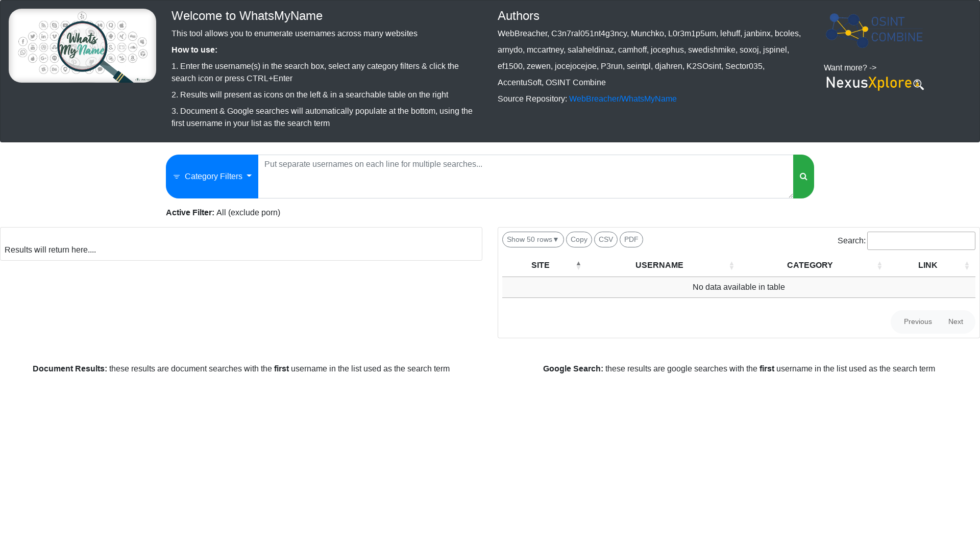Click 'No data available in table' cell

click(x=739, y=287)
